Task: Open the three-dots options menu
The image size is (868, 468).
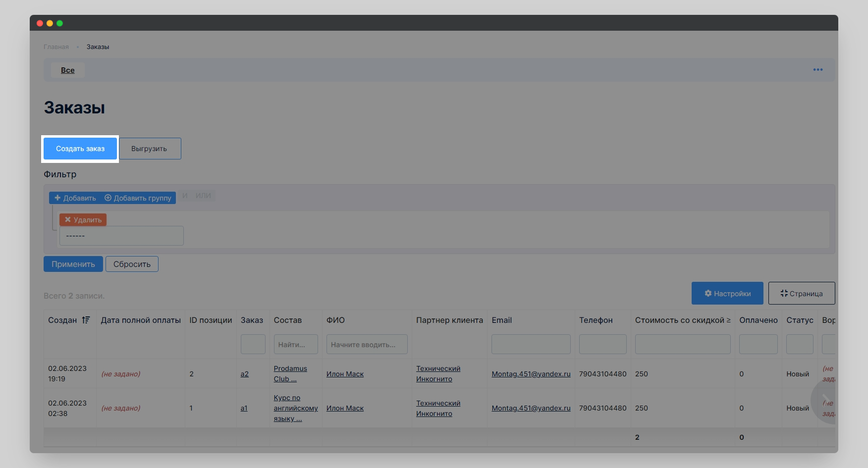Action: [817, 70]
